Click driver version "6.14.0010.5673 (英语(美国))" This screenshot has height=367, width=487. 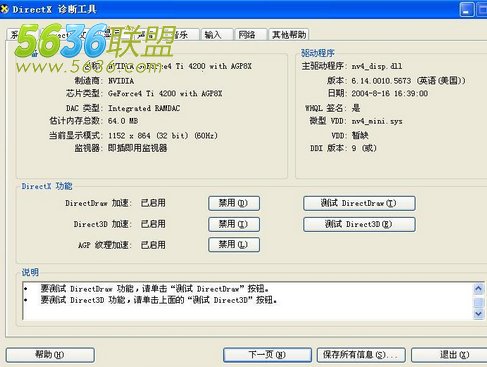click(408, 81)
